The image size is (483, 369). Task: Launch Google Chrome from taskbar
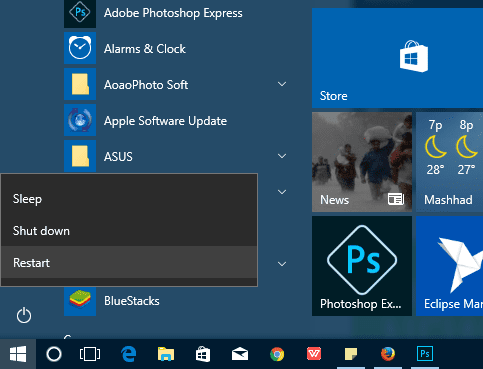click(277, 354)
